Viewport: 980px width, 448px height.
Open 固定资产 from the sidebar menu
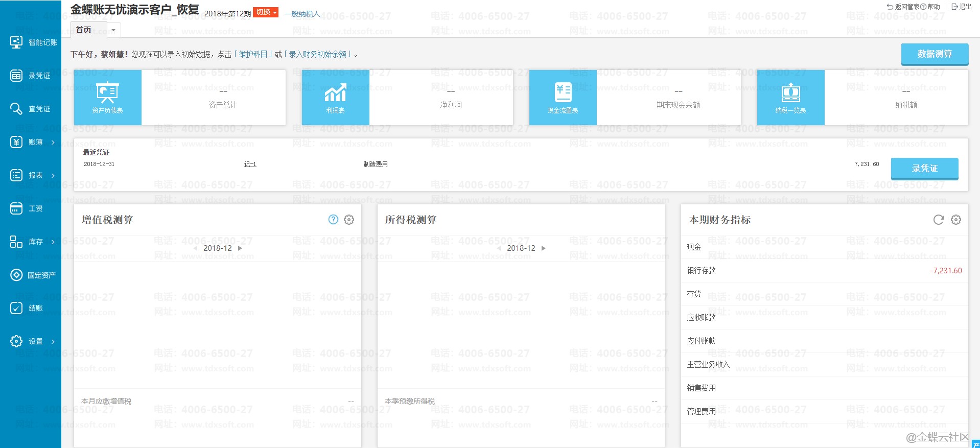(34, 275)
